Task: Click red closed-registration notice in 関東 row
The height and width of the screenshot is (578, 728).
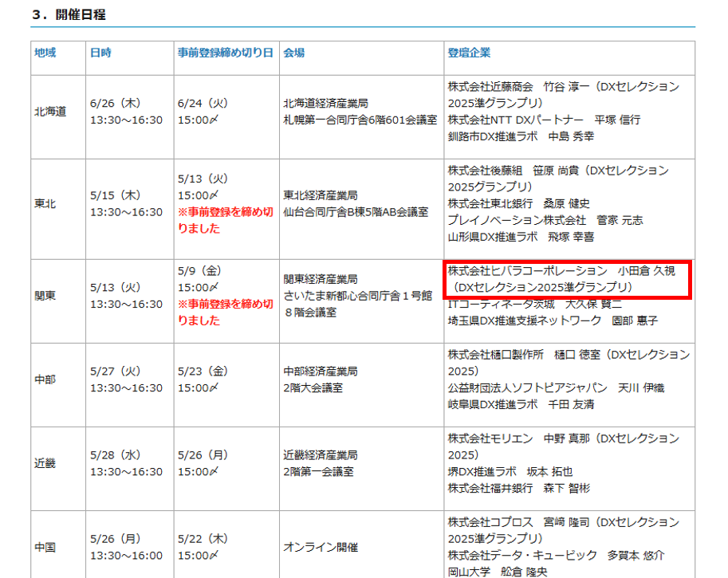Action: [226, 312]
